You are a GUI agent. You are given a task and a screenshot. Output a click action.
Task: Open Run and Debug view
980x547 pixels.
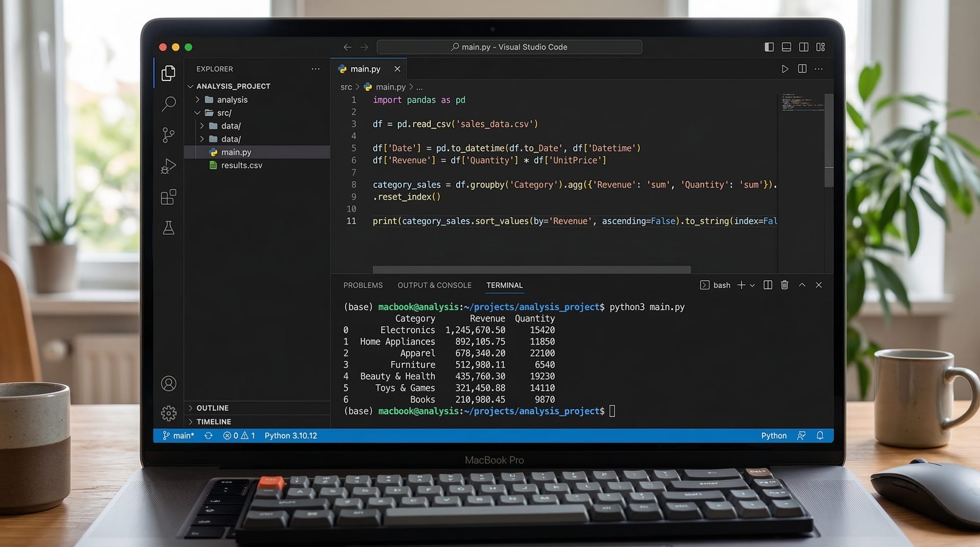pyautogui.click(x=168, y=166)
